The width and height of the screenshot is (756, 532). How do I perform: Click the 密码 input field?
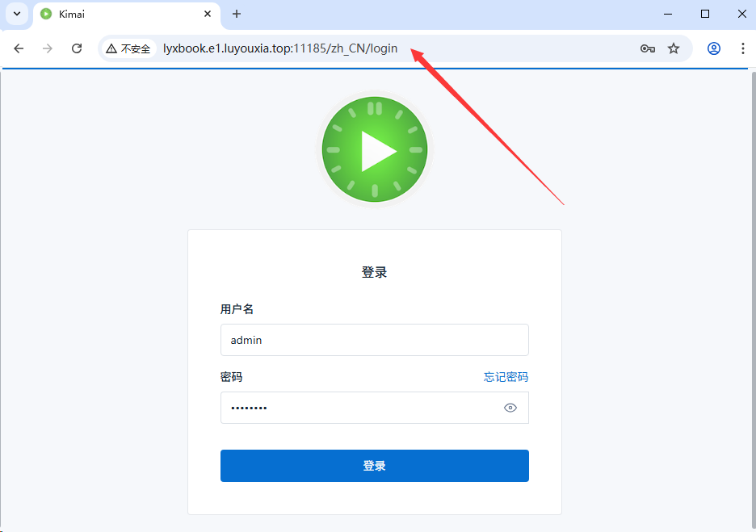point(375,408)
